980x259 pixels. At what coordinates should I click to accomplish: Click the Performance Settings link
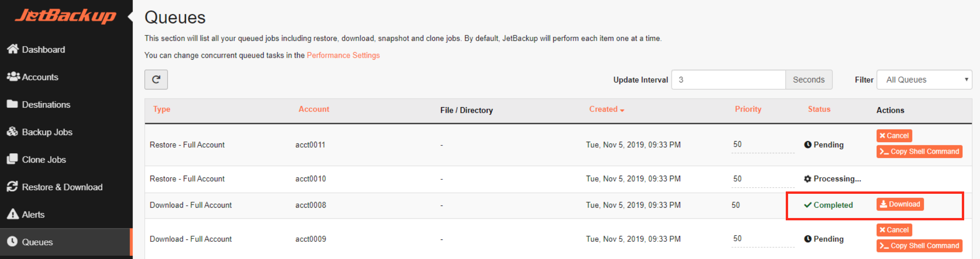point(343,55)
